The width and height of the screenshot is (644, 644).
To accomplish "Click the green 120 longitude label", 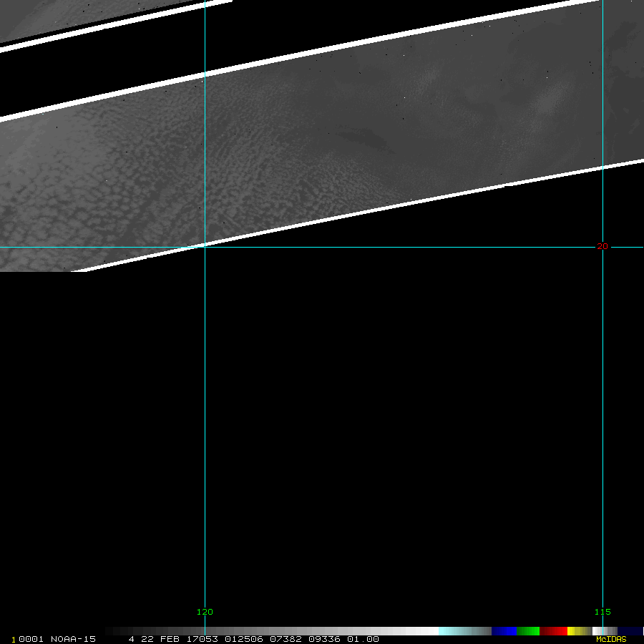I will click(x=205, y=612).
